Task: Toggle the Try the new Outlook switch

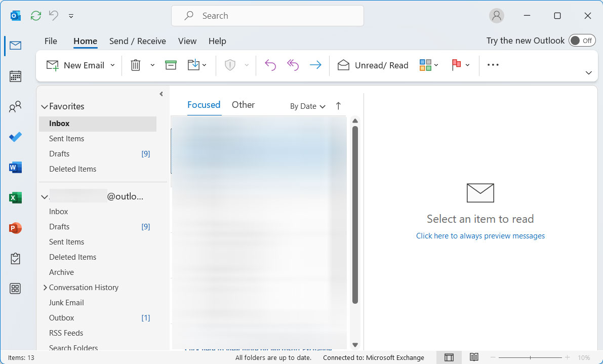Action: coord(582,40)
